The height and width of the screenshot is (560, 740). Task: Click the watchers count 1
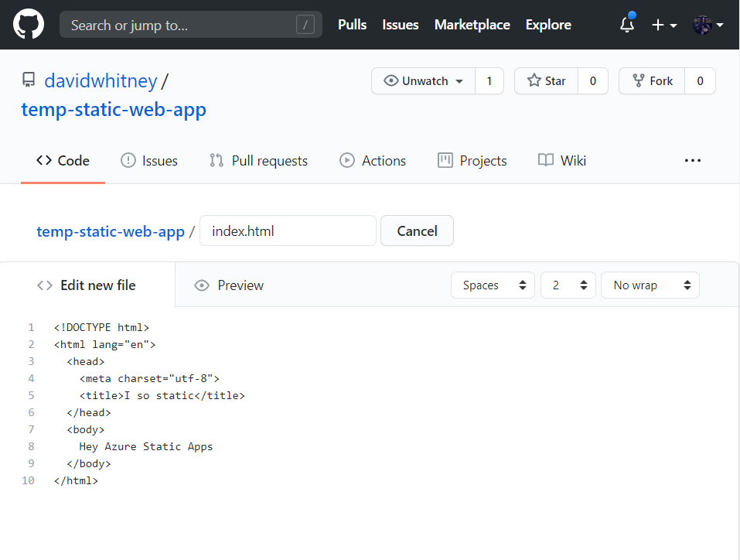click(x=489, y=81)
